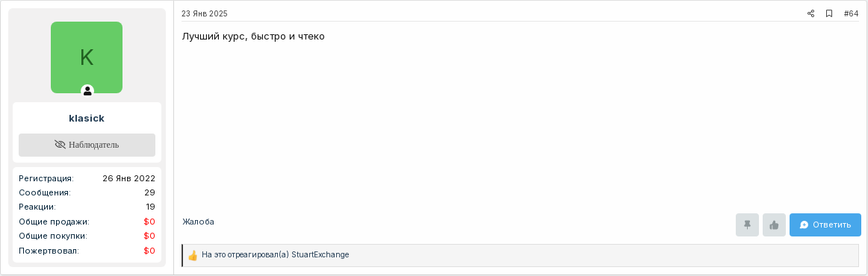The width and height of the screenshot is (868, 276).
Task: Click the Жалоба report link
Action: point(198,222)
